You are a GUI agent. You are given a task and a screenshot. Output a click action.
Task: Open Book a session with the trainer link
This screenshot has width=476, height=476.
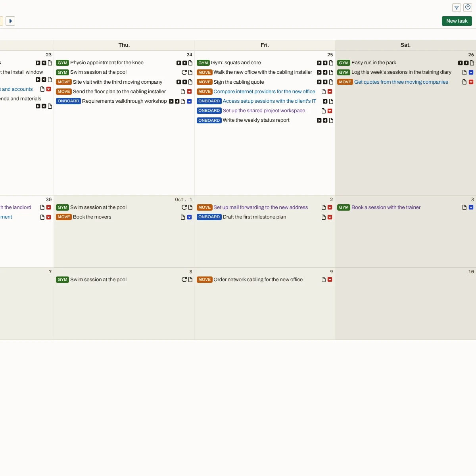coord(386,207)
